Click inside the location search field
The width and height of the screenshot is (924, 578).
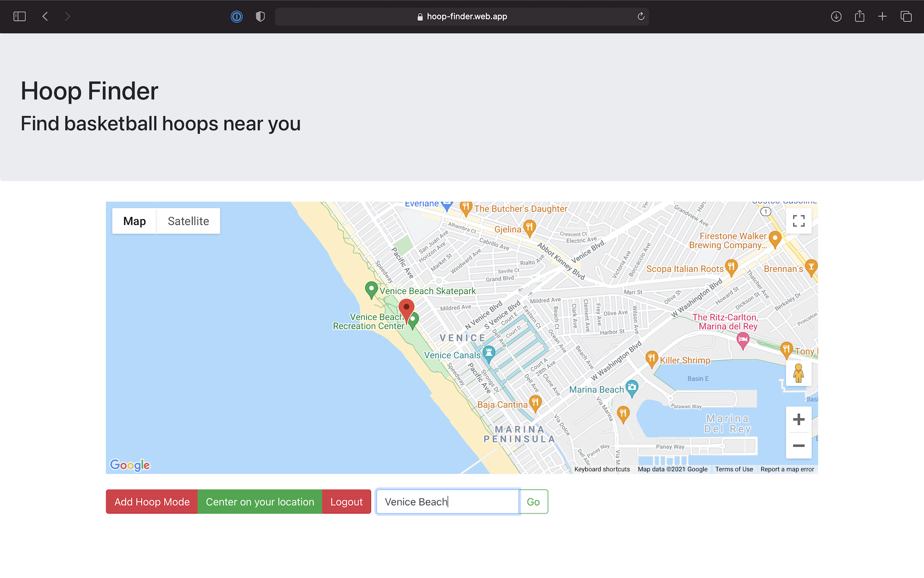(447, 501)
